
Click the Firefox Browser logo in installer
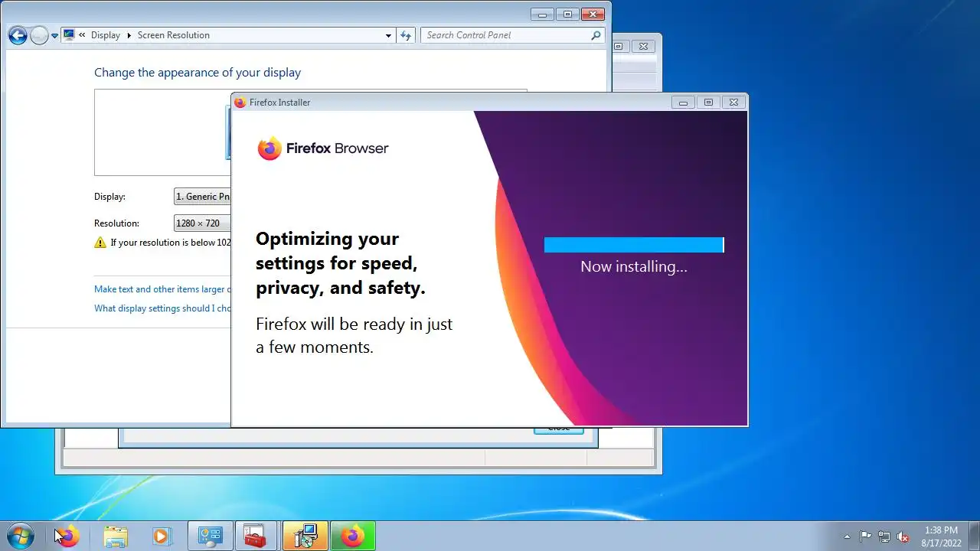click(323, 148)
